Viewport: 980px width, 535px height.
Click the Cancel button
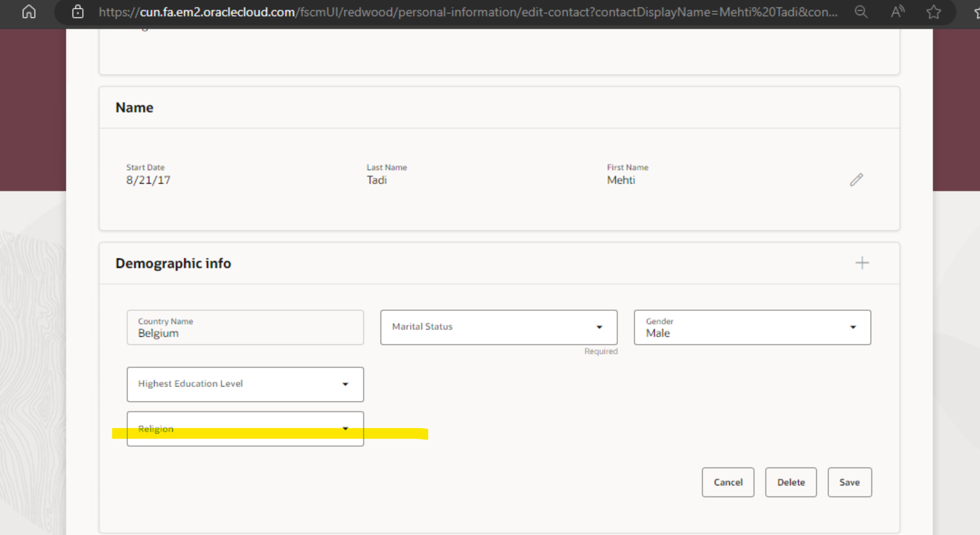point(728,482)
